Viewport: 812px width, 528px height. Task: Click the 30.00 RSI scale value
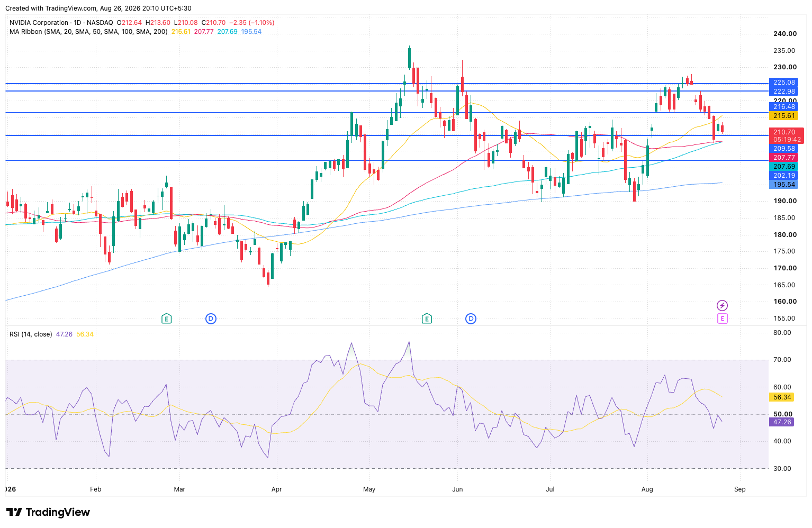782,469
